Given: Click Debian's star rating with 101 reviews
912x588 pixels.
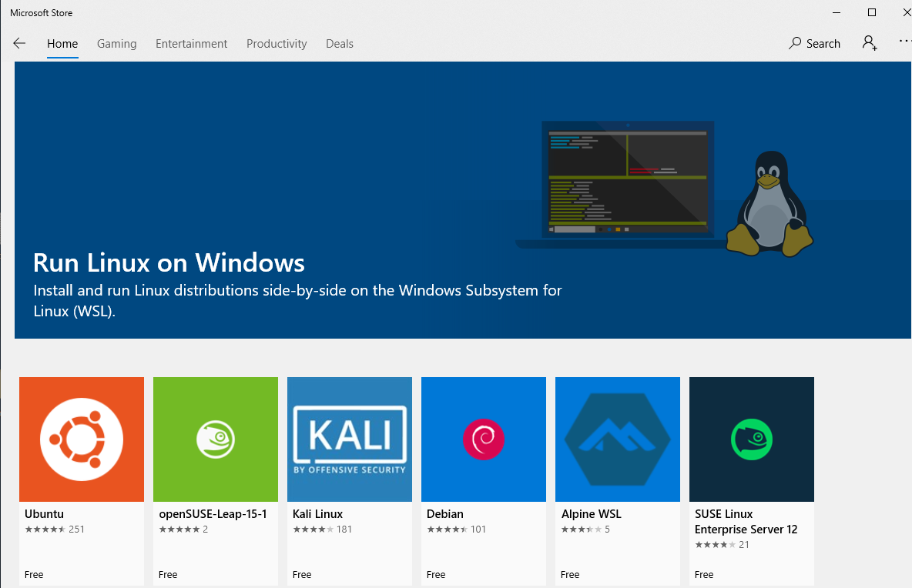Looking at the screenshot, I should coord(457,530).
